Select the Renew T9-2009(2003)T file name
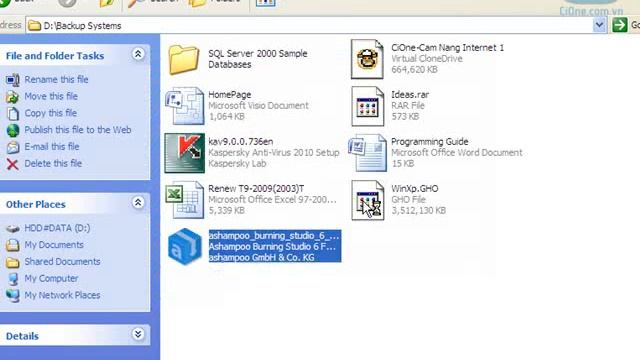The image size is (640, 360). pos(256,189)
